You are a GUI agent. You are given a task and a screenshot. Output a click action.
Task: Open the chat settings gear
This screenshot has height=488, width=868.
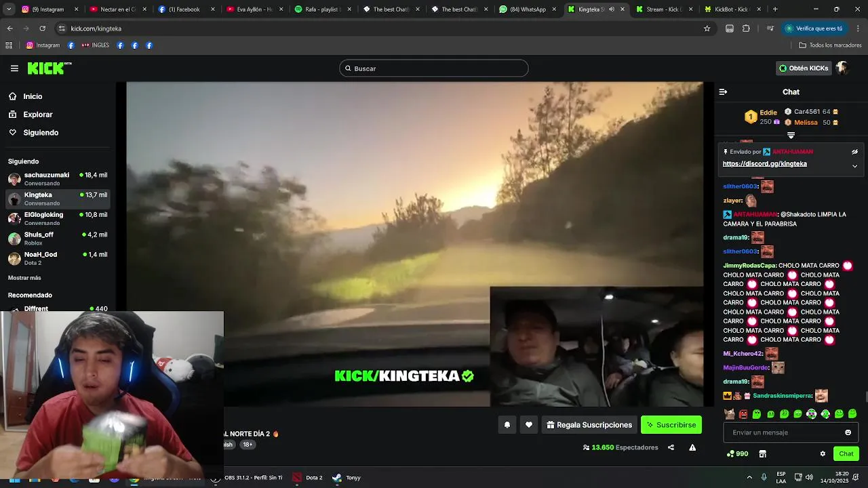pyautogui.click(x=823, y=454)
